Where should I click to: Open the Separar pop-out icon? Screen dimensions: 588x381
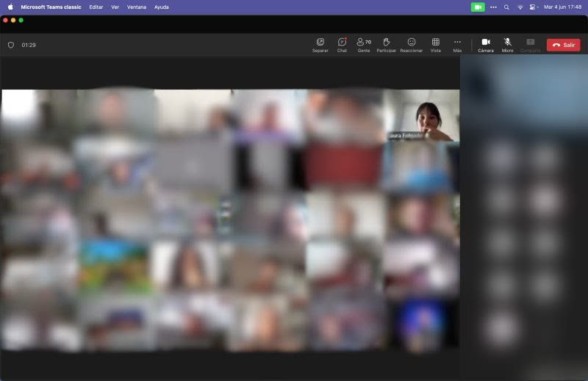click(x=320, y=45)
